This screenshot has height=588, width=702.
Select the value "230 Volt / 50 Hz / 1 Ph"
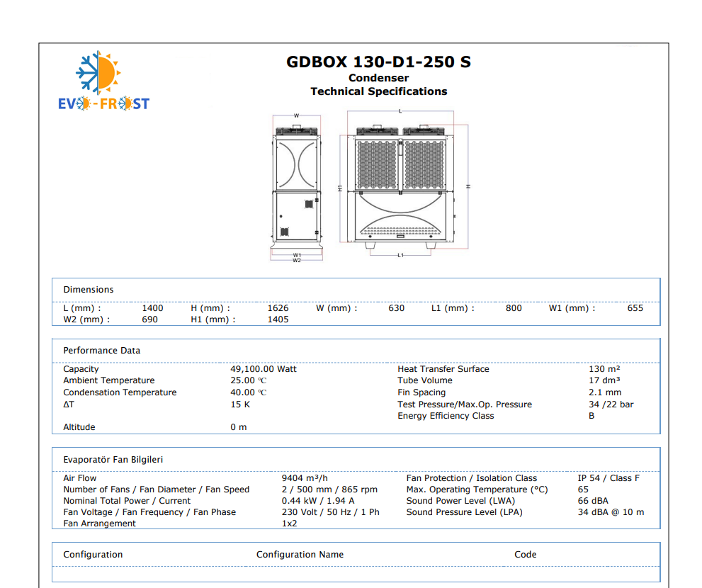[x=330, y=512]
